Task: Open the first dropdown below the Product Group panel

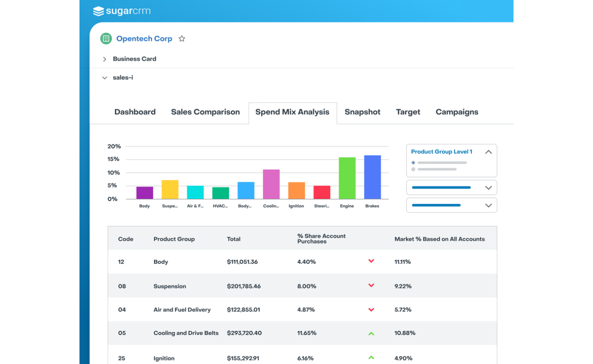Action: pos(452,187)
